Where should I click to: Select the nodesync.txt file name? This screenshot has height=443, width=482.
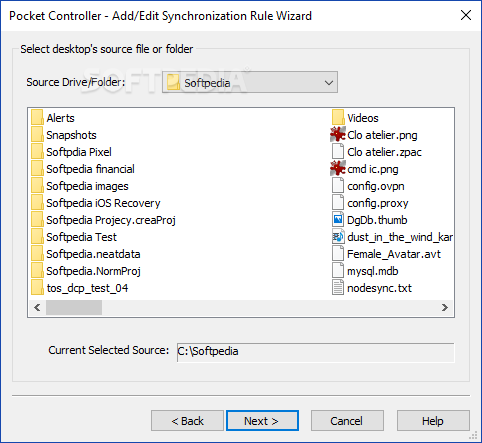(379, 288)
